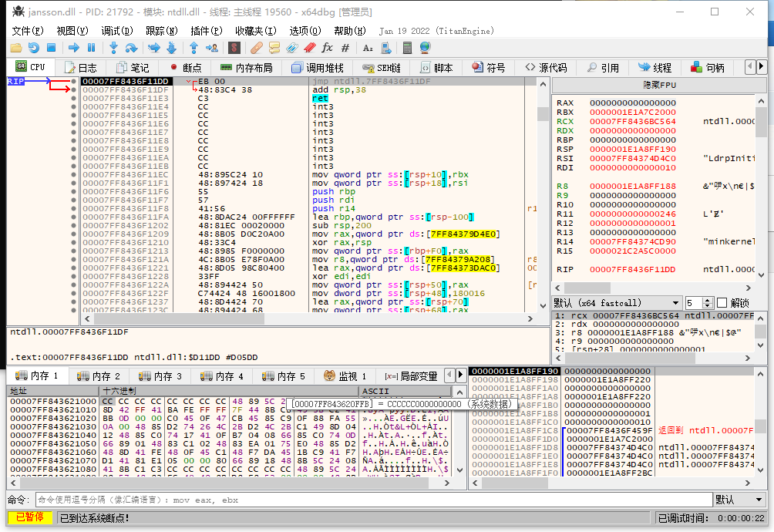Click the 地址 column header

[x=53, y=391]
